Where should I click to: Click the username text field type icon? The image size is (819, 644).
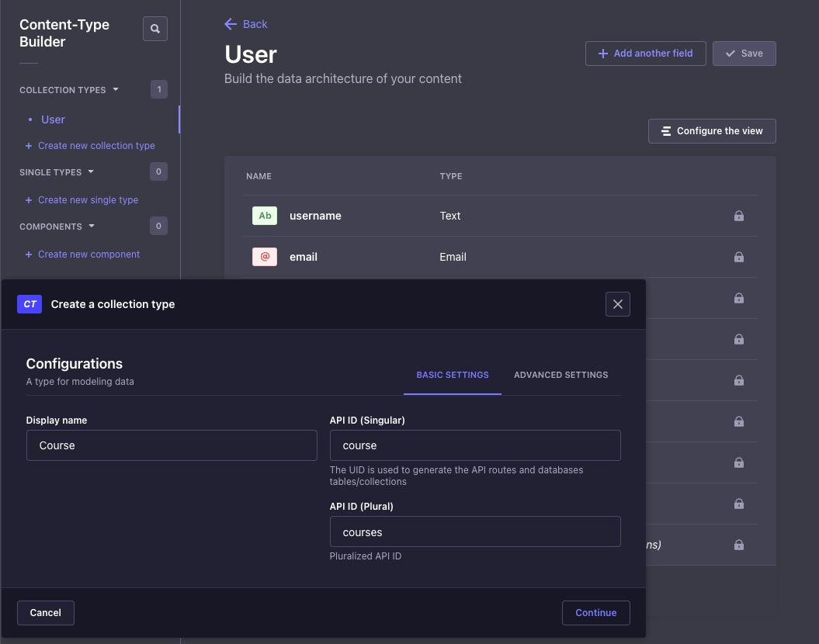click(265, 216)
